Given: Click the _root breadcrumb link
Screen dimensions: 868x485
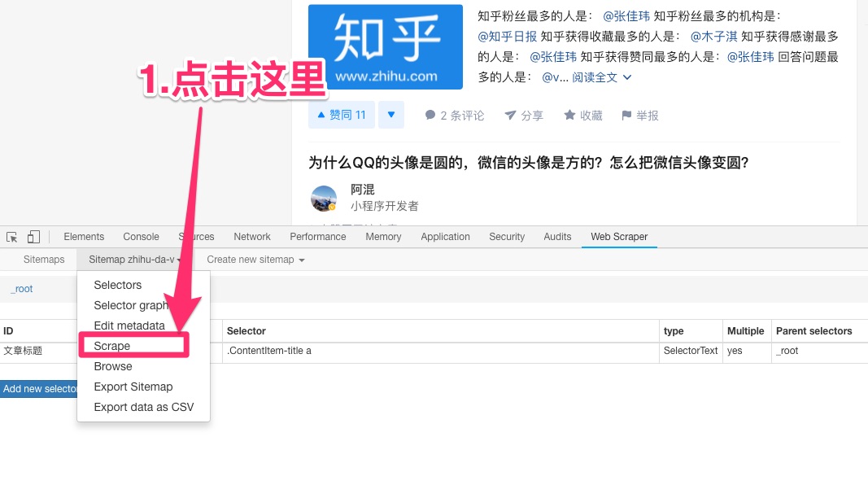Looking at the screenshot, I should coord(22,288).
